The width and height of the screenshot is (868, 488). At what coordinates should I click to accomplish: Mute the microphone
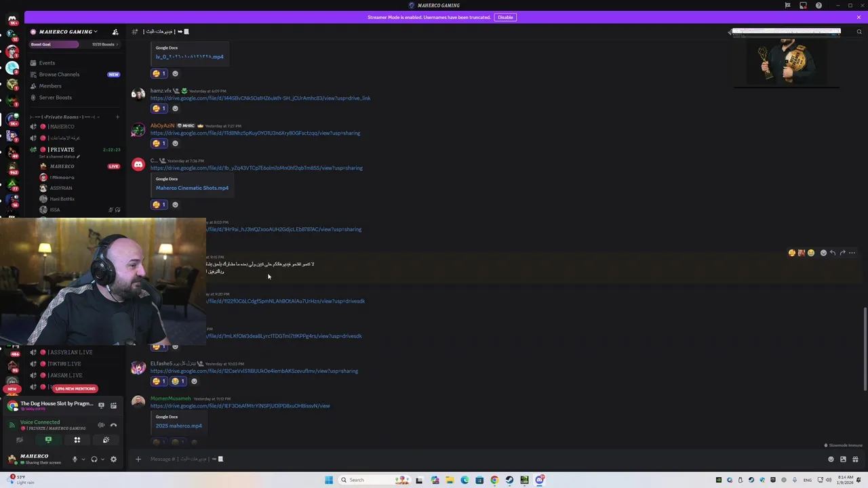click(x=75, y=459)
